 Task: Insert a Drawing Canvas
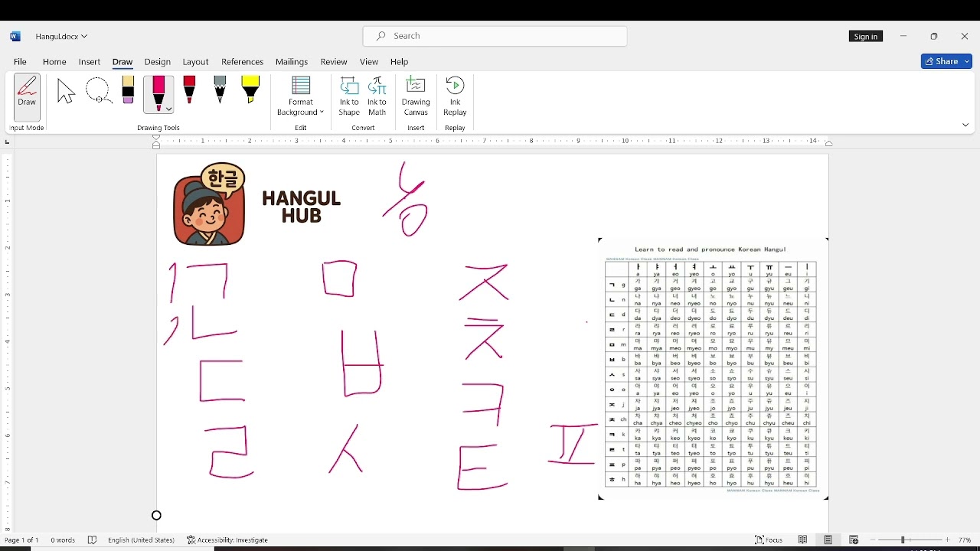[416, 96]
